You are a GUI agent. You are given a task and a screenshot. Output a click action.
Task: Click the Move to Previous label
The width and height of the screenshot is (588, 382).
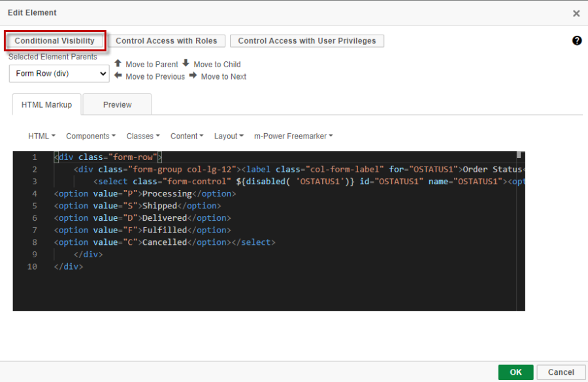click(155, 76)
